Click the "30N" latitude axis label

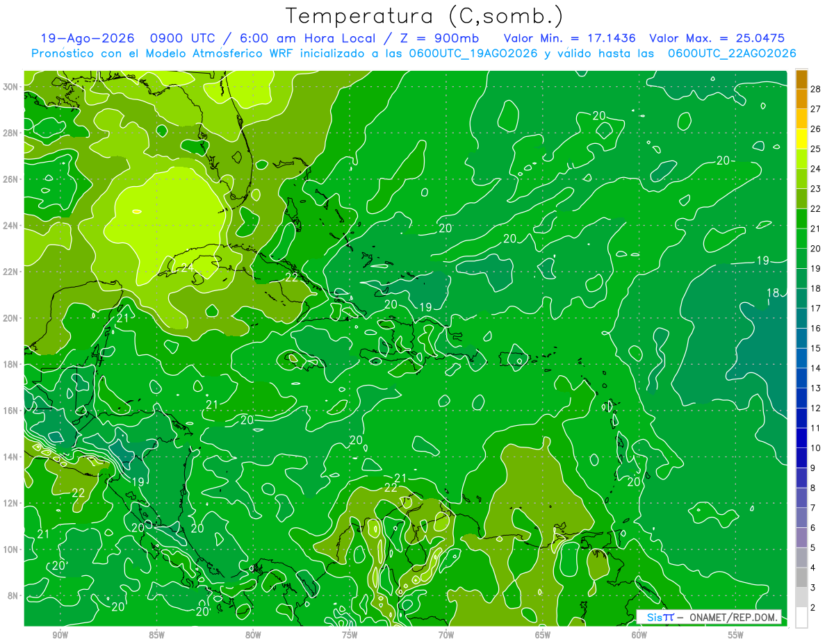click(x=12, y=86)
